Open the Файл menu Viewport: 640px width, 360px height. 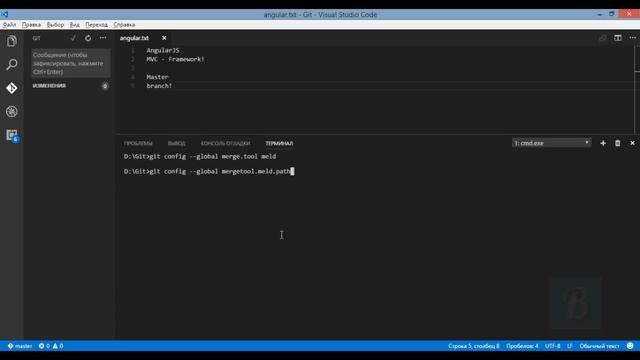9,24
